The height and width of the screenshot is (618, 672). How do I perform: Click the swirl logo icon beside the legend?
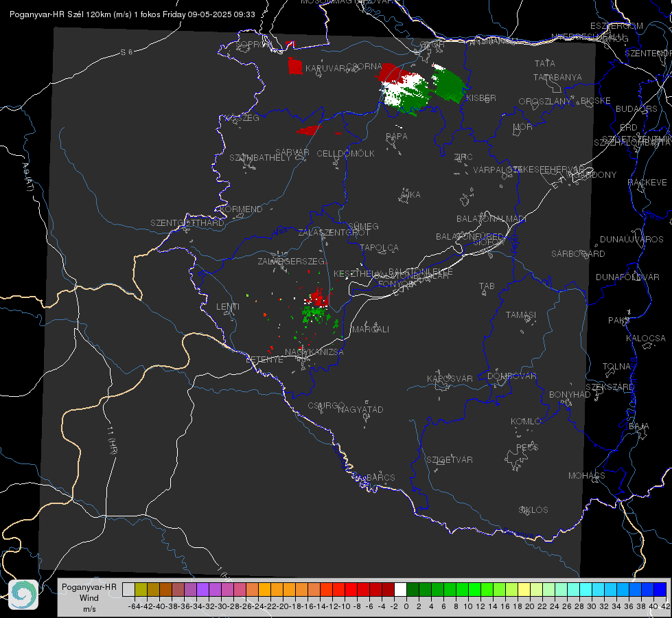[23, 595]
